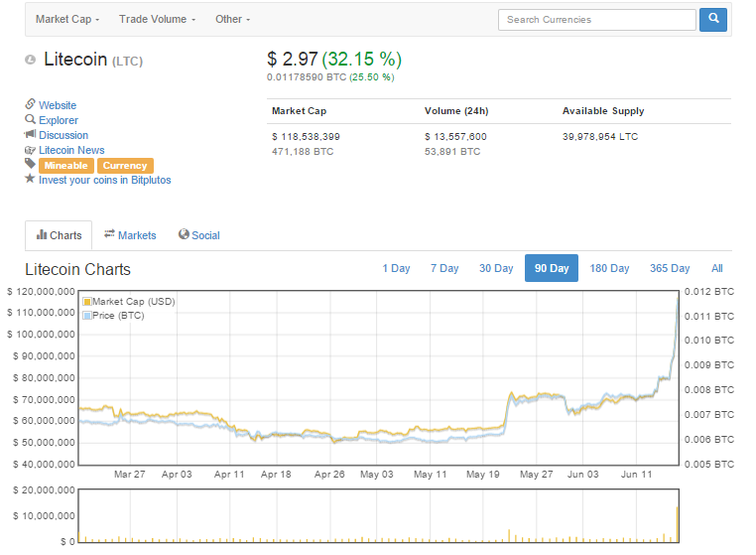Click the 53,891 BTC volume value
Image resolution: width=756 pixels, height=555 pixels.
point(452,152)
